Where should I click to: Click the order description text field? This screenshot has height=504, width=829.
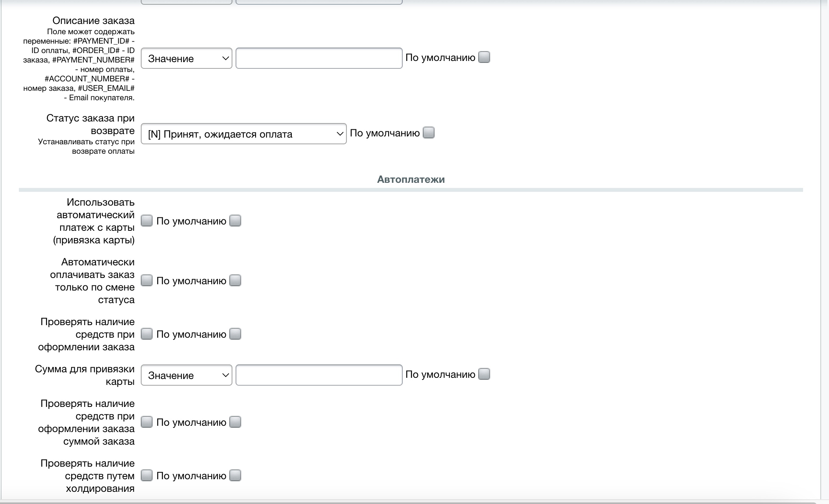(319, 59)
